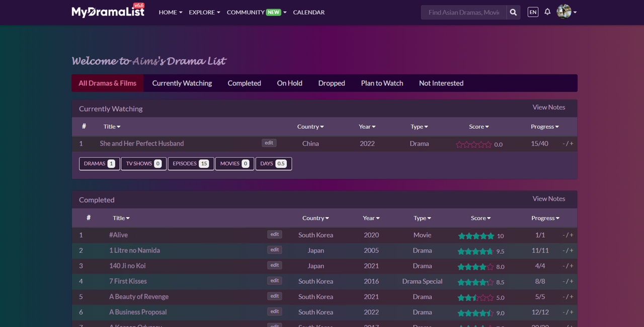The height and width of the screenshot is (327, 644).
Task: Click the MOVIES 0 stat badge
Action: pyautogui.click(x=235, y=164)
